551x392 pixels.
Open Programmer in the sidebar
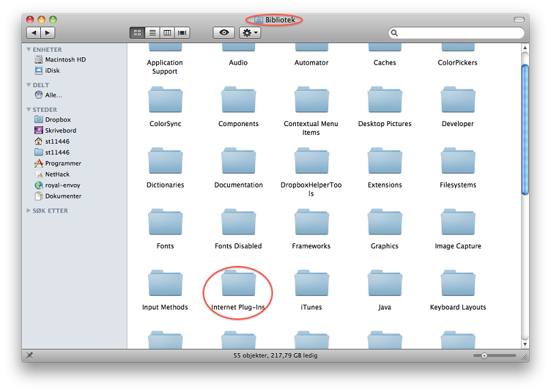tap(63, 164)
